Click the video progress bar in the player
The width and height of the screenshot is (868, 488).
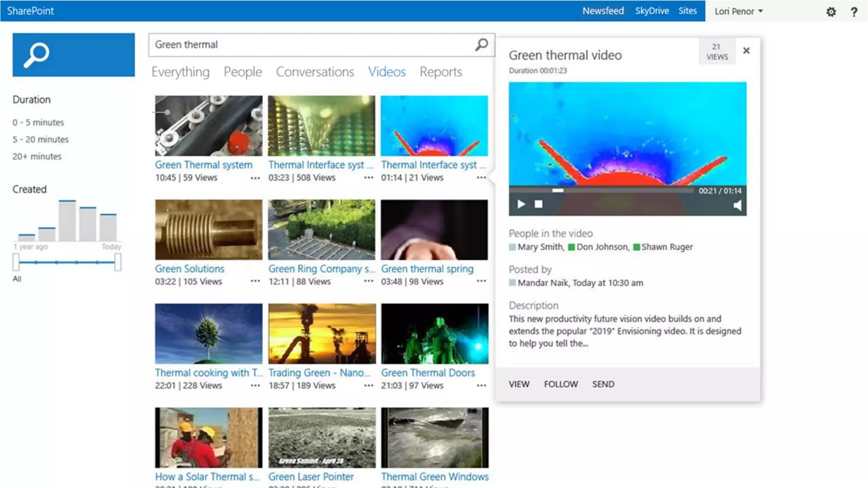click(x=602, y=191)
